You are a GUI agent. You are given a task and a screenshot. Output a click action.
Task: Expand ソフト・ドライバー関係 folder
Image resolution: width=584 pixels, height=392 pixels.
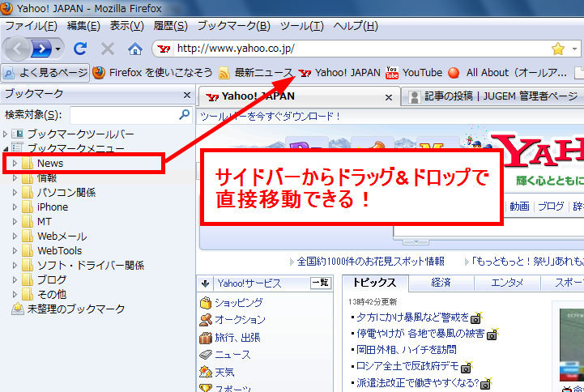coord(15,265)
